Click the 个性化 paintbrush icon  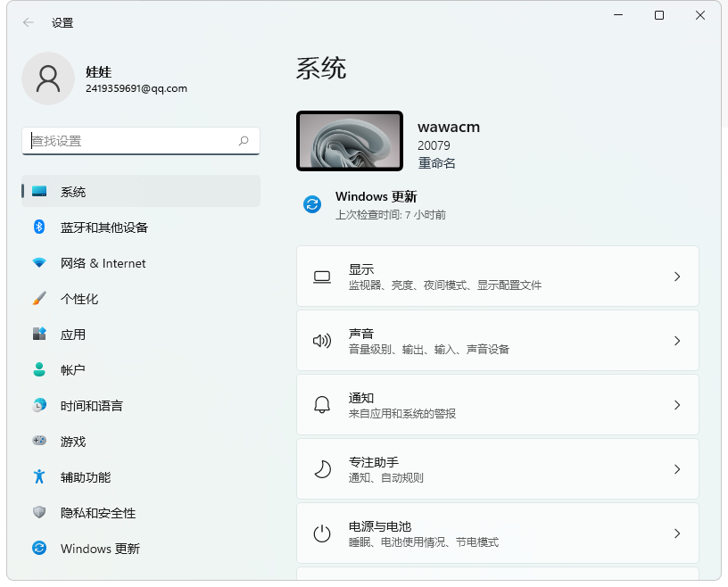(39, 299)
